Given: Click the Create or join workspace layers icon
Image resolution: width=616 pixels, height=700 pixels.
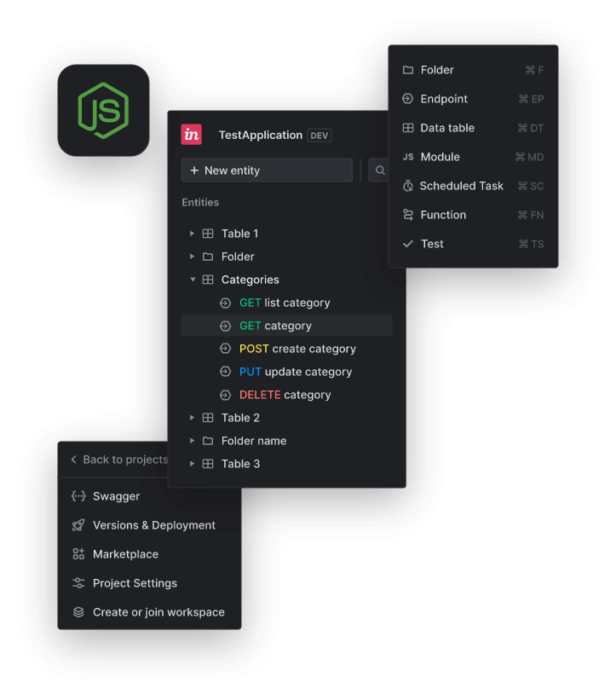Looking at the screenshot, I should pyautogui.click(x=78, y=612).
